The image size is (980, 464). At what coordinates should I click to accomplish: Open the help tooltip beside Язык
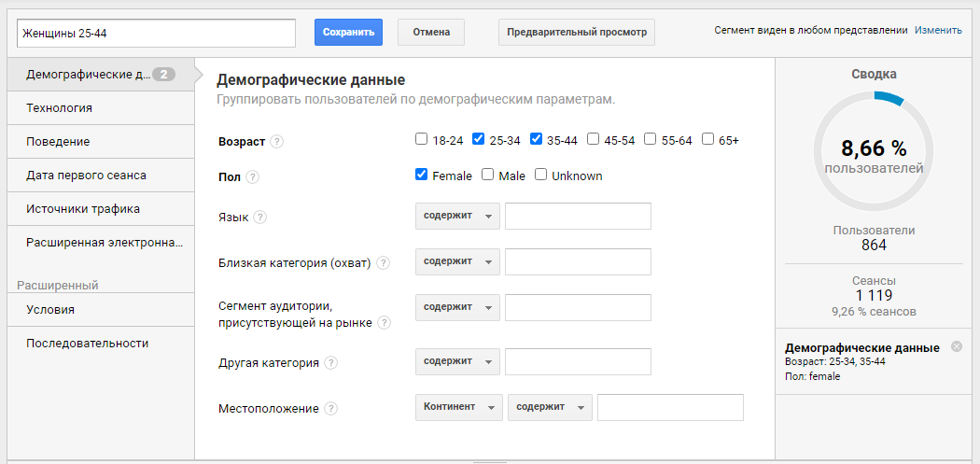pyautogui.click(x=260, y=218)
